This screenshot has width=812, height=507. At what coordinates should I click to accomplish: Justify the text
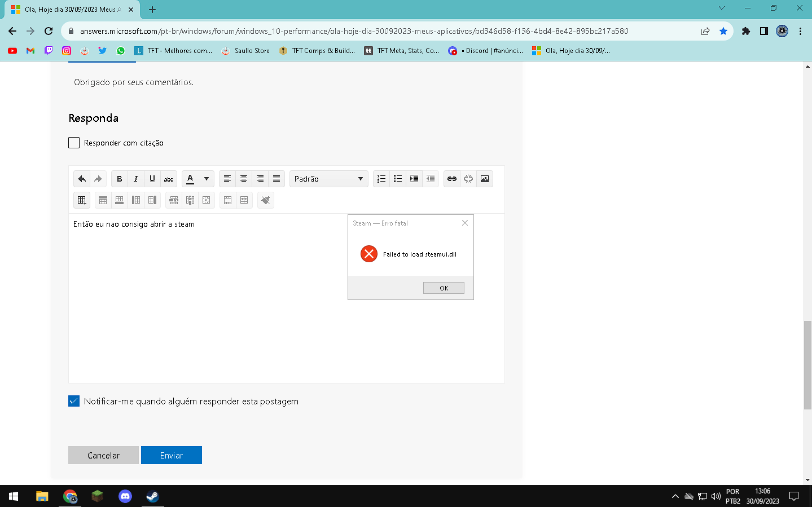point(276,179)
